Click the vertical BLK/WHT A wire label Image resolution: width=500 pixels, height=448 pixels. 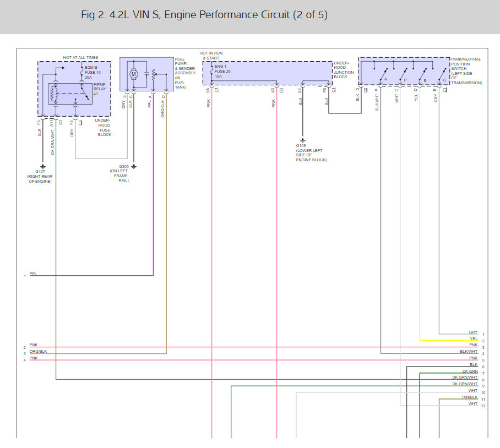tap(377, 100)
